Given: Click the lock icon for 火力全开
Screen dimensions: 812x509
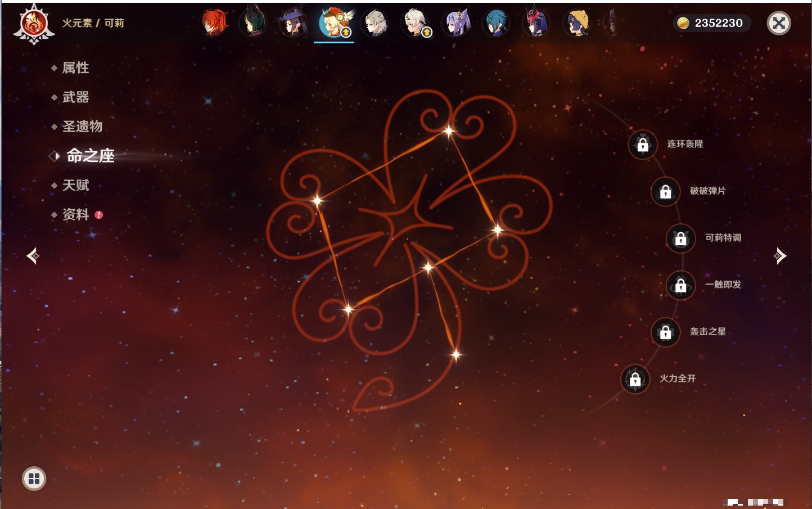Looking at the screenshot, I should point(635,380).
